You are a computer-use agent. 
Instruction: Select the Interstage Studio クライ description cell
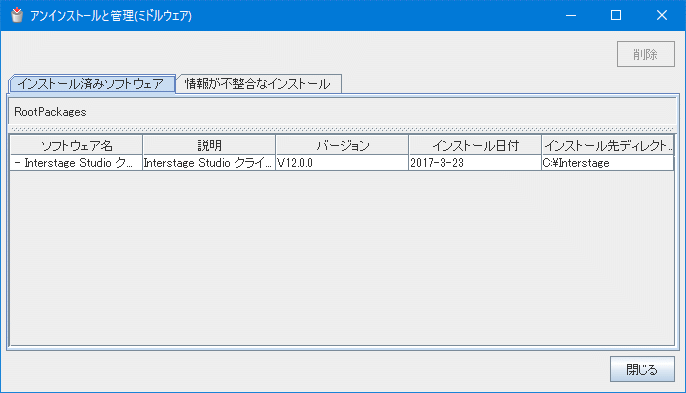coord(209,163)
